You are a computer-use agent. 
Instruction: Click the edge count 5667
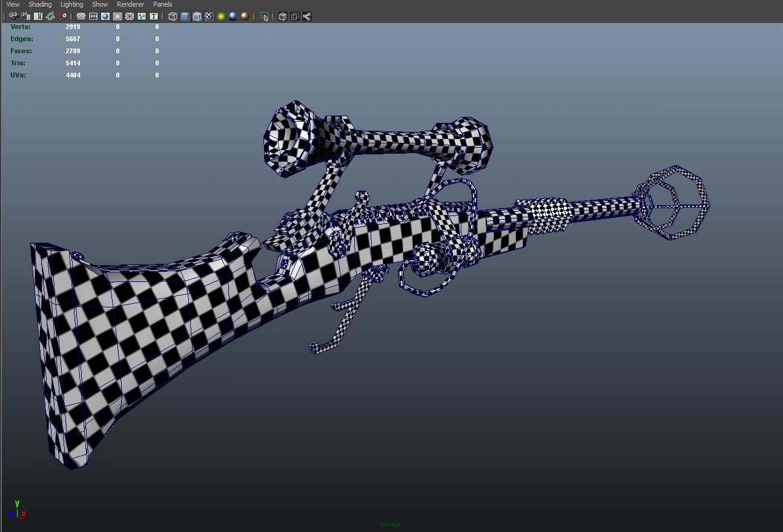[73, 39]
